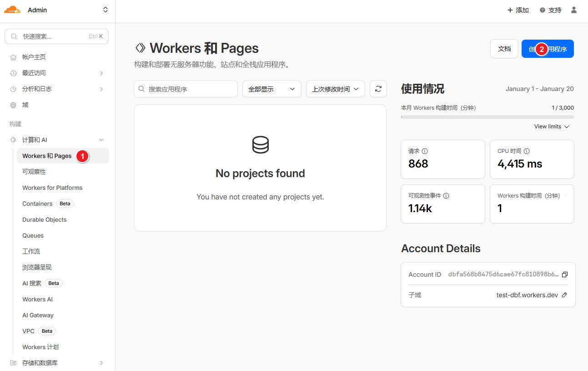Click the info icon next to 请求

click(x=425, y=151)
